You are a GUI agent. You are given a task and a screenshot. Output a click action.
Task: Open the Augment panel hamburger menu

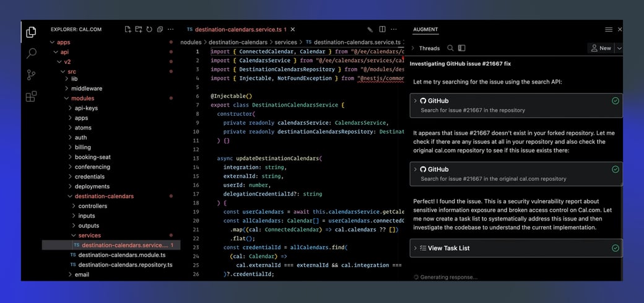pyautogui.click(x=609, y=29)
